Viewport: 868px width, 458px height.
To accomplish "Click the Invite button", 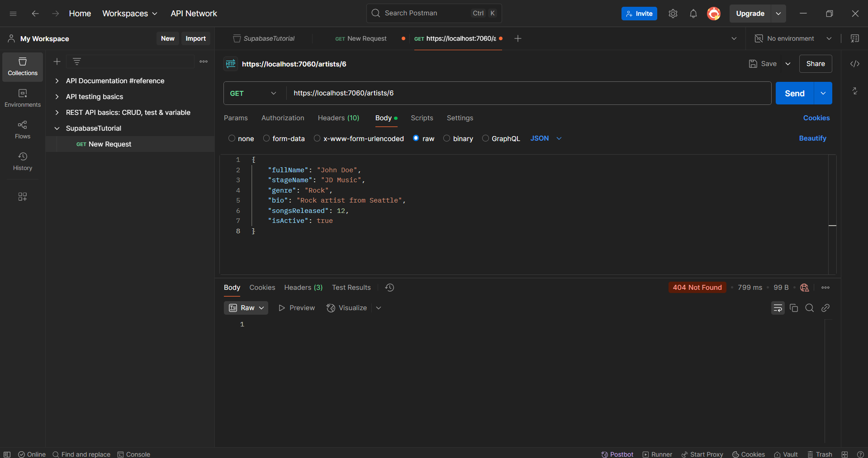I will (639, 14).
